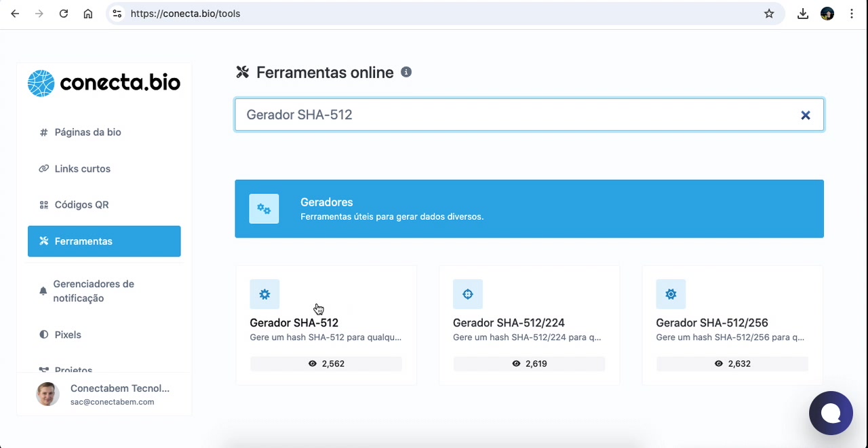
Task: Clear the search field with the X icon
Action: [805, 115]
